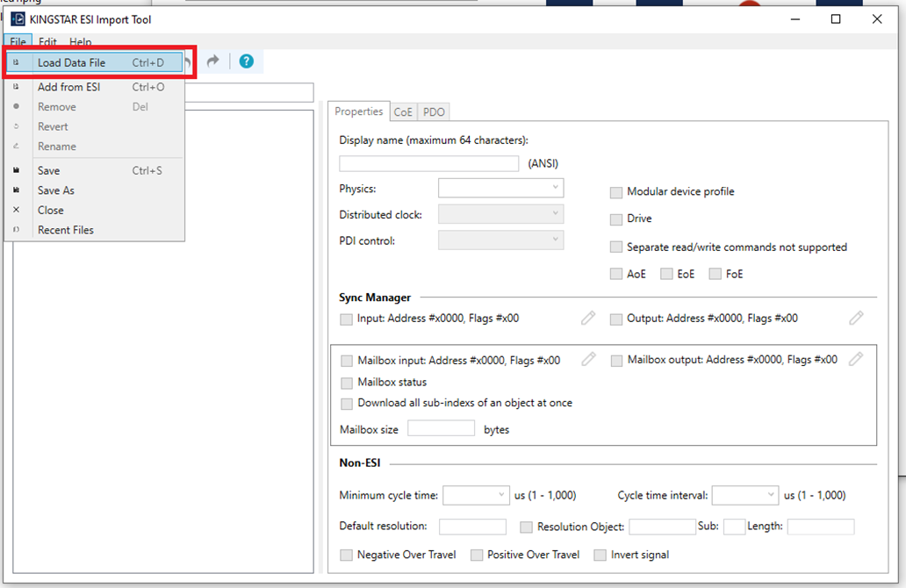Toggle the Invert signal checkbox
Viewport: 906px width, 588px height.
[x=600, y=555]
